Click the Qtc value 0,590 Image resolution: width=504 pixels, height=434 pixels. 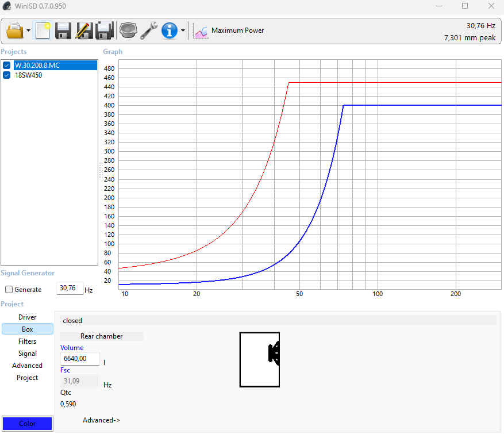(x=68, y=404)
